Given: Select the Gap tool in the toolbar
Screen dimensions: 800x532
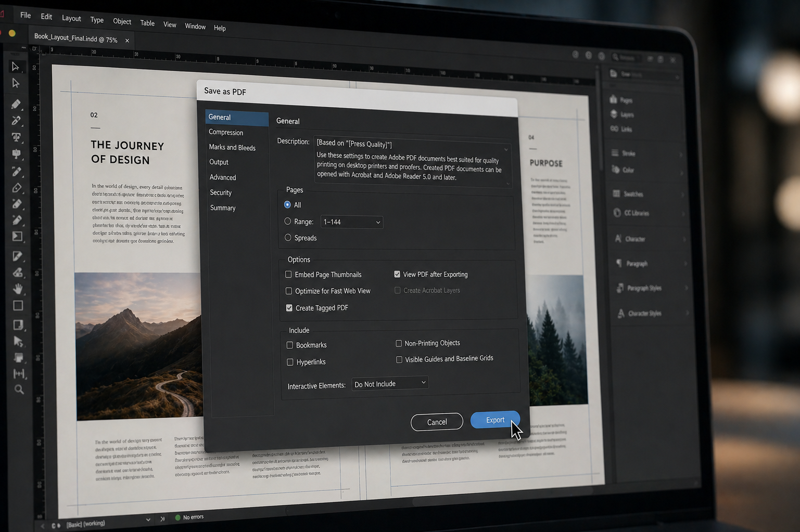Looking at the screenshot, I should (19, 373).
